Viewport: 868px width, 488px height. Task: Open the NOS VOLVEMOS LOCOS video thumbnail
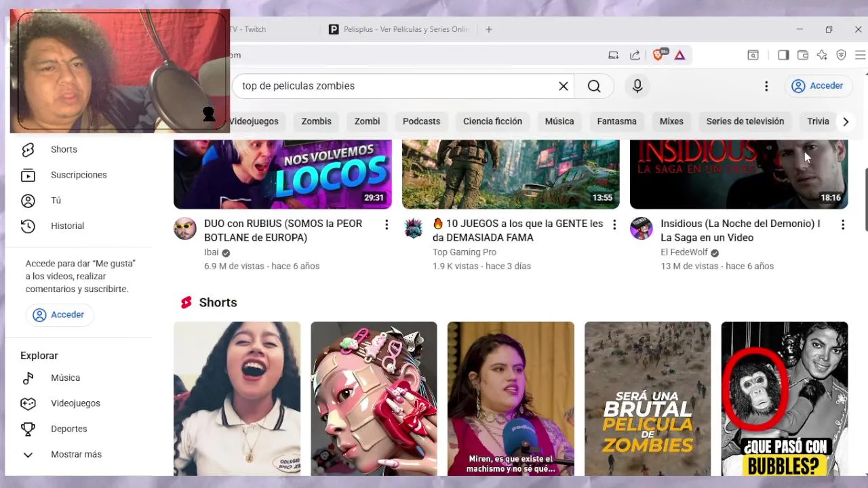tap(283, 174)
